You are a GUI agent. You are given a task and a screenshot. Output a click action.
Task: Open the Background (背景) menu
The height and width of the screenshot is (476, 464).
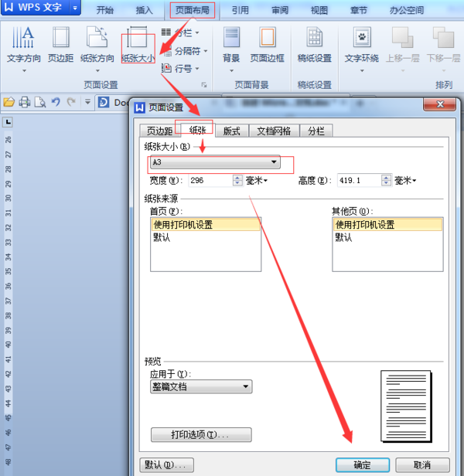pyautogui.click(x=231, y=49)
